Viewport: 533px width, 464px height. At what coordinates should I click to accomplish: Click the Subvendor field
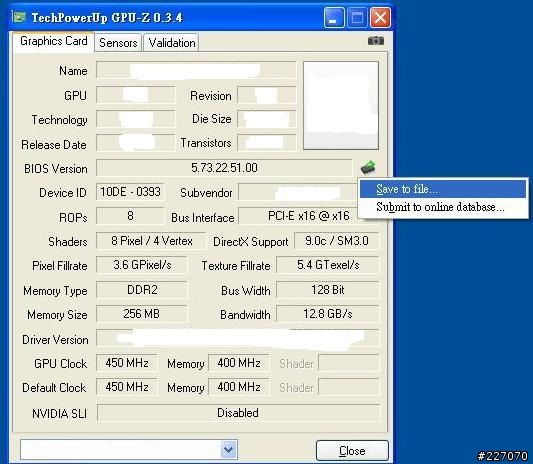pyautogui.click(x=299, y=192)
